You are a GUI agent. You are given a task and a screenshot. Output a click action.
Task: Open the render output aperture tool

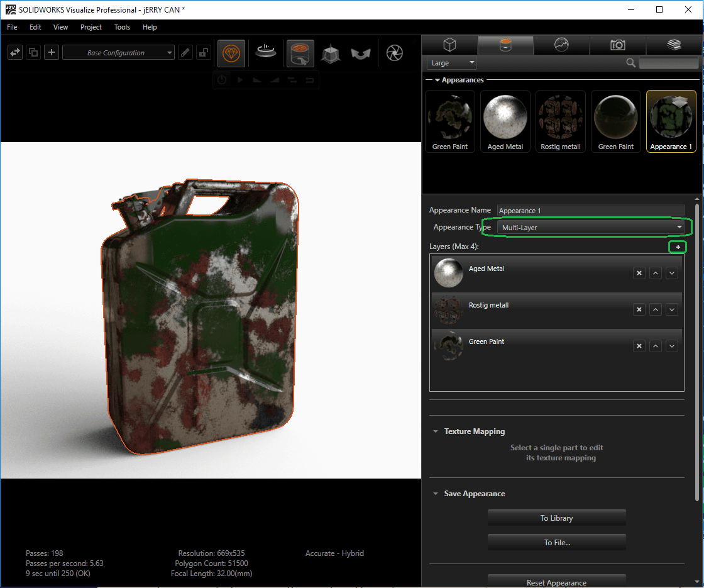(394, 53)
